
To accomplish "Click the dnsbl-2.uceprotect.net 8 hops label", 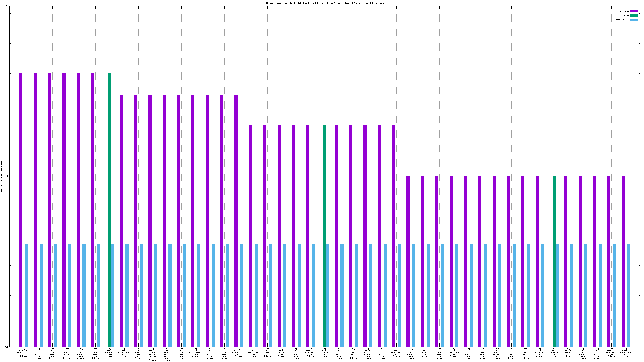I will 238,352.
